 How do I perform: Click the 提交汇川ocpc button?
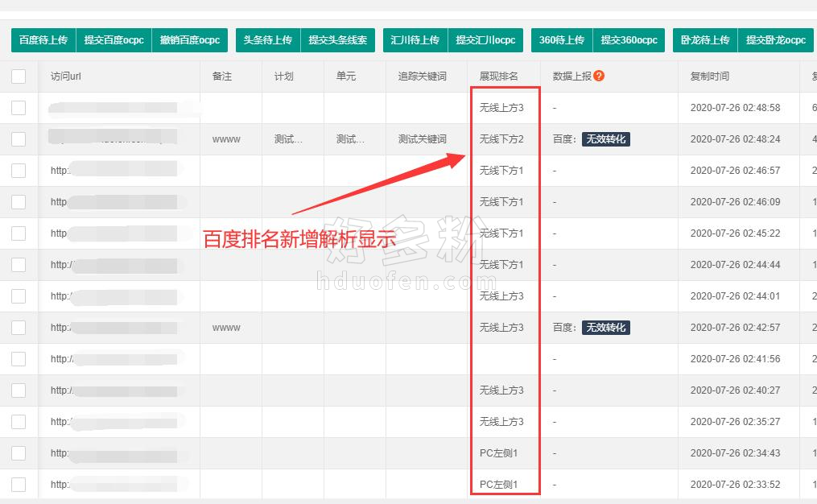485,40
